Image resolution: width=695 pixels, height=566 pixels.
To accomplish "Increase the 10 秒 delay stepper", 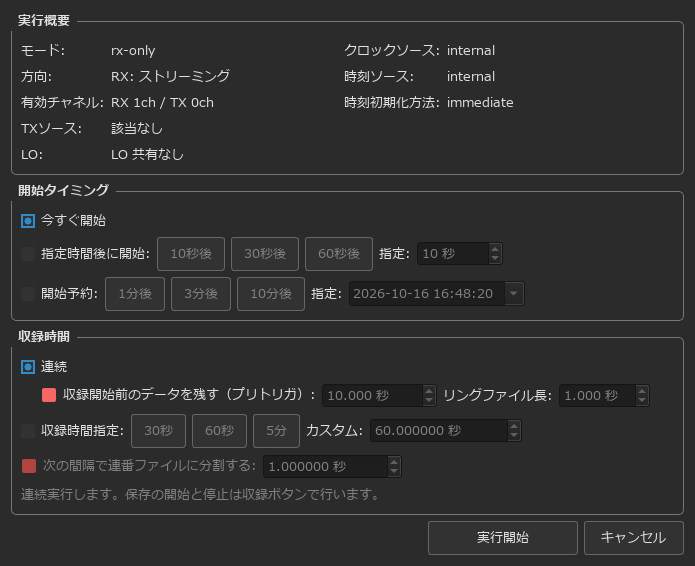I will point(495,249).
